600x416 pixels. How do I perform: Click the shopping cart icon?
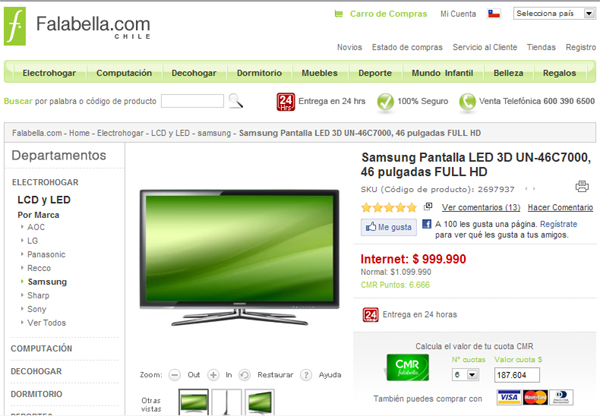point(339,14)
